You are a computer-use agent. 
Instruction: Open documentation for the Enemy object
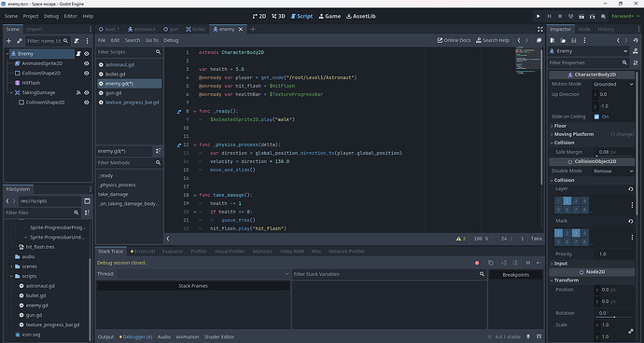(635, 51)
